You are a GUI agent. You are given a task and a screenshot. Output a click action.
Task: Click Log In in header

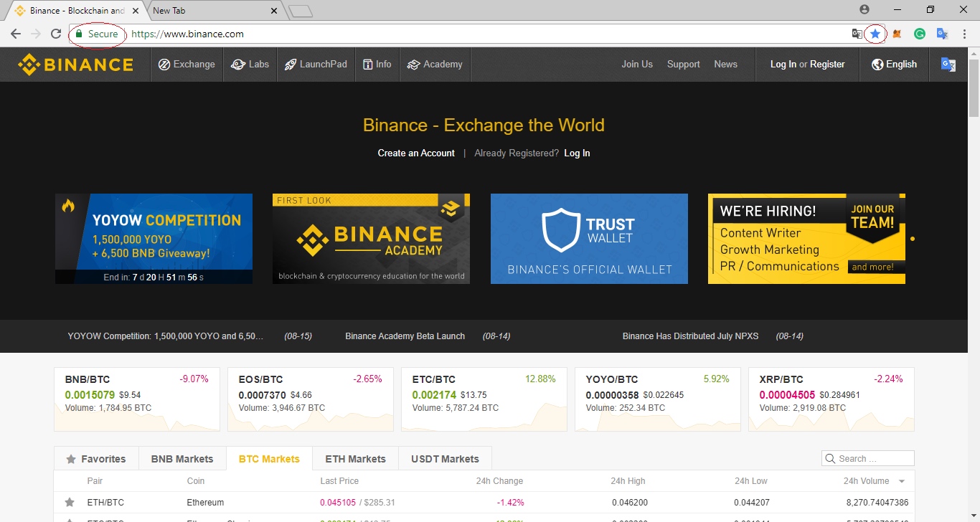(783, 65)
